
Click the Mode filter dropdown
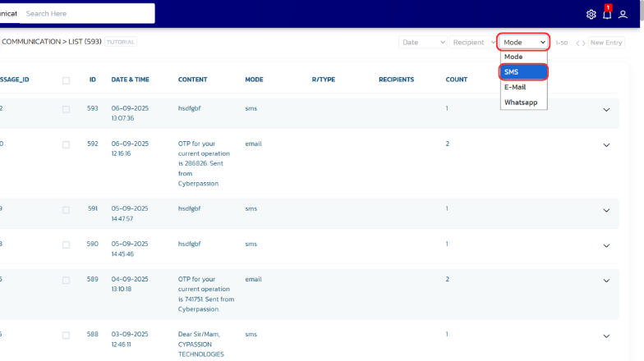click(x=523, y=42)
